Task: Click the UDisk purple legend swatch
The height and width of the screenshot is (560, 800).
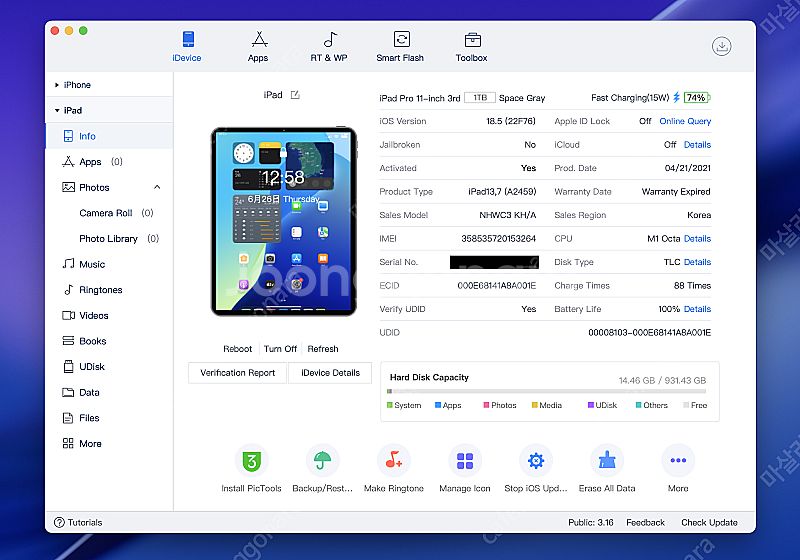Action: (590, 405)
